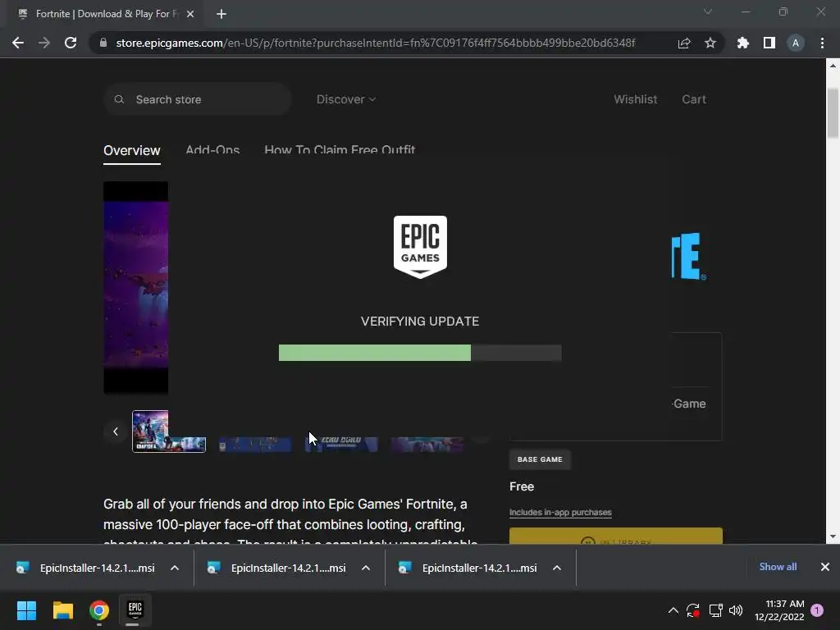840x630 pixels.
Task: Expand options for third EpicInstaller download
Action: tap(557, 568)
